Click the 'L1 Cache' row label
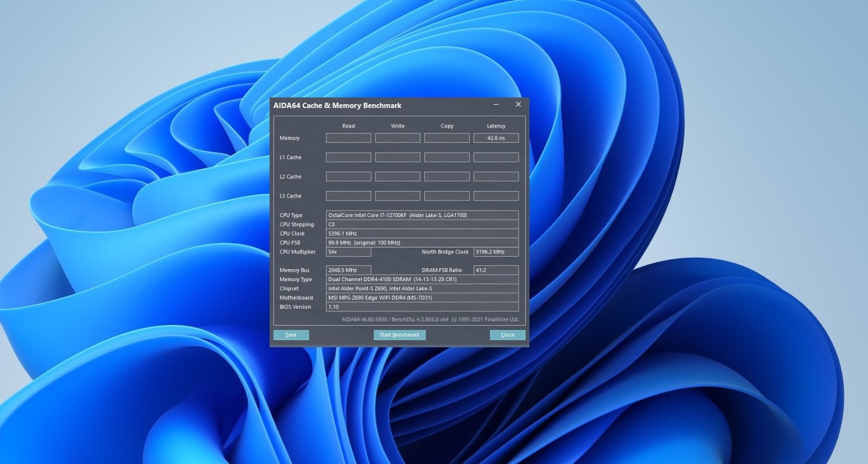Viewport: 868px width, 464px height. [290, 157]
